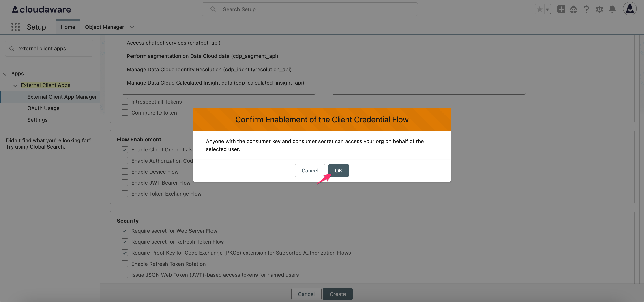Open the favorites list dropdown arrow
Screen dimensions: 644x302
tap(547, 9)
